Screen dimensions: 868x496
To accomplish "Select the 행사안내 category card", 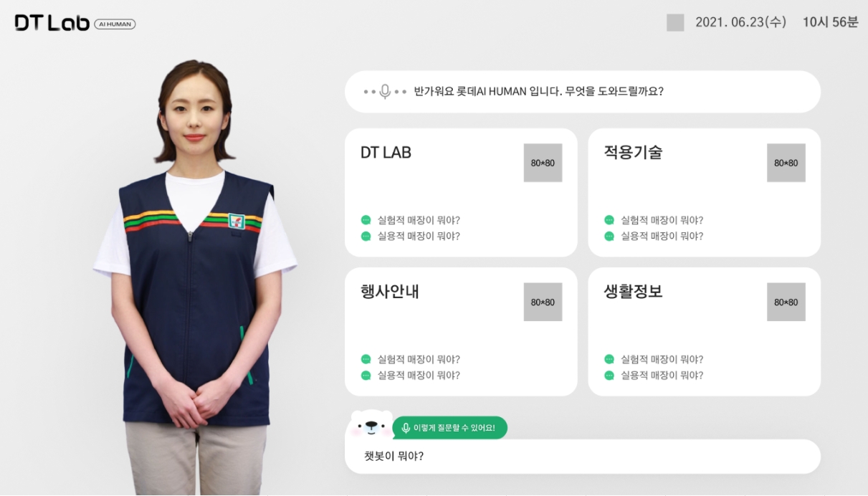I will (461, 331).
